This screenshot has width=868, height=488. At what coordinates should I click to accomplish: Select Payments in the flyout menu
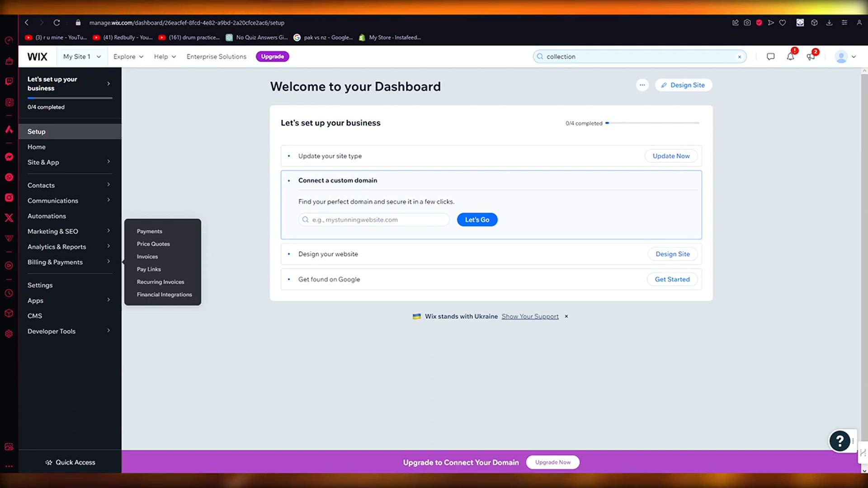point(149,231)
